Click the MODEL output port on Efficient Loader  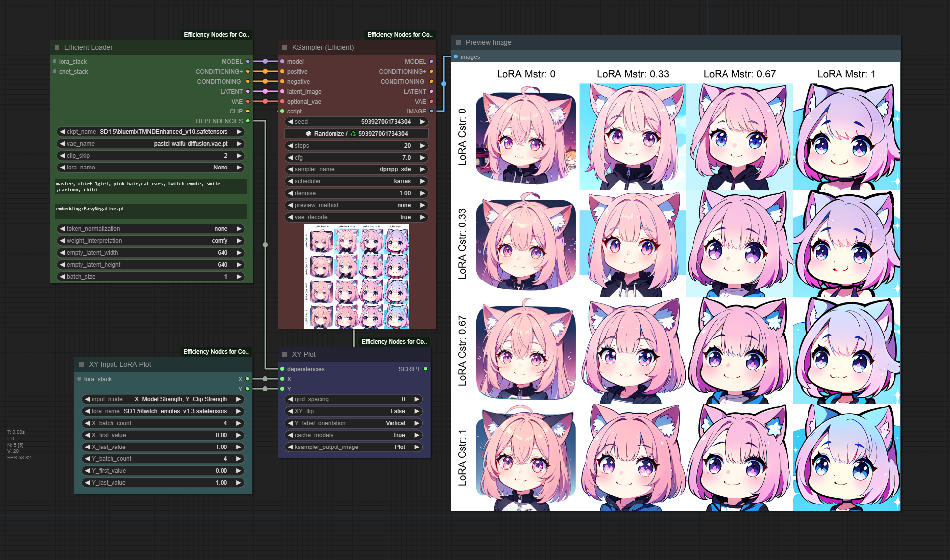click(248, 62)
